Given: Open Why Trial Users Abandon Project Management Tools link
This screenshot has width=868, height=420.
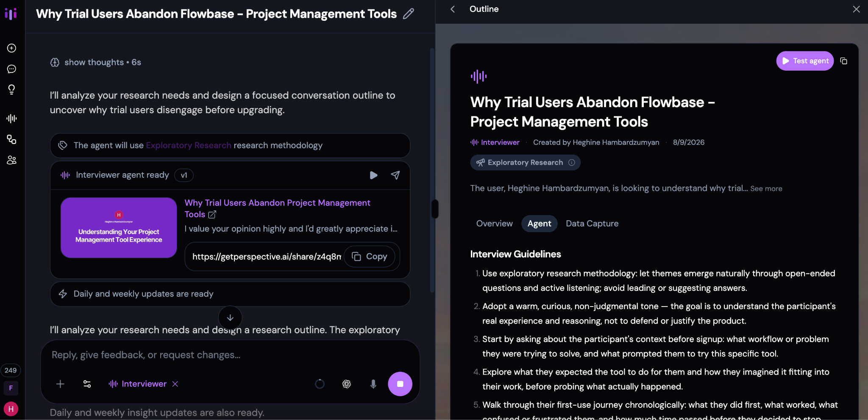Looking at the screenshot, I should click(277, 208).
